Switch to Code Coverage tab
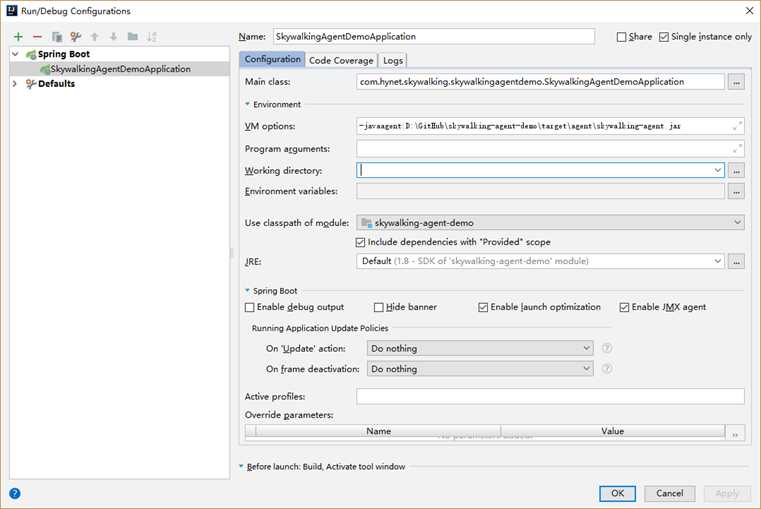 pos(341,60)
